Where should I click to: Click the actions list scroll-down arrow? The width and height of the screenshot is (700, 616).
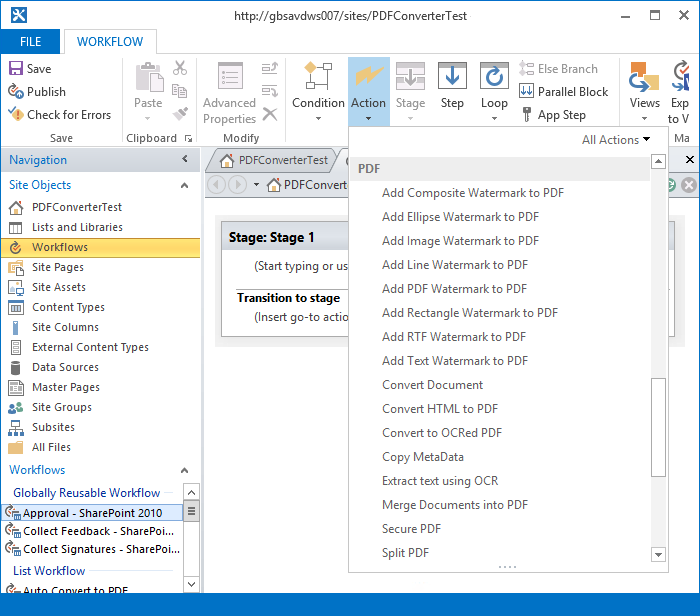coord(658,554)
